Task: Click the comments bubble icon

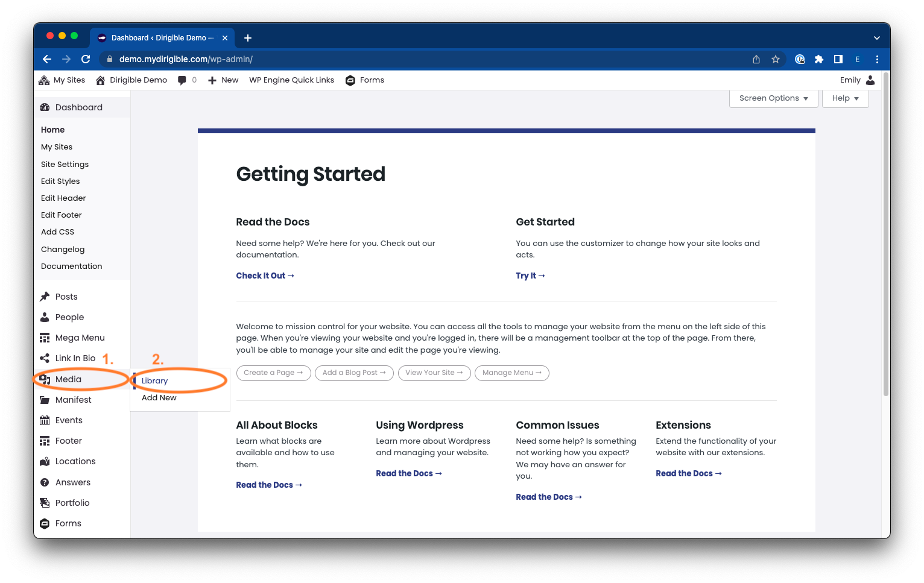Action: [x=182, y=80]
